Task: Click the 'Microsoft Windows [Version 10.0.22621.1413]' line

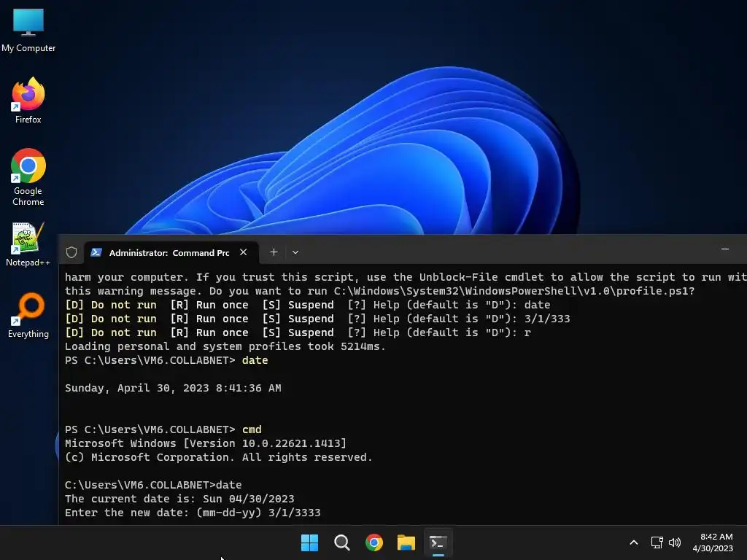Action: click(206, 443)
